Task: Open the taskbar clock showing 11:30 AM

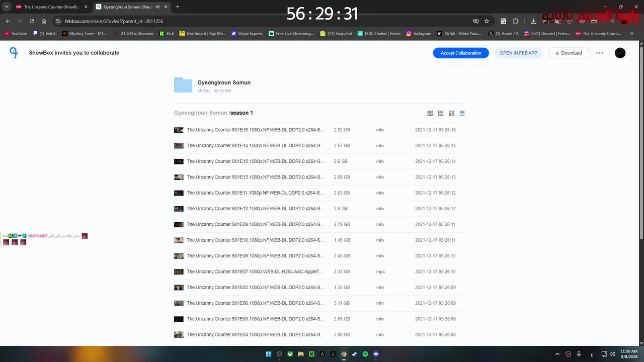Action: (629, 354)
